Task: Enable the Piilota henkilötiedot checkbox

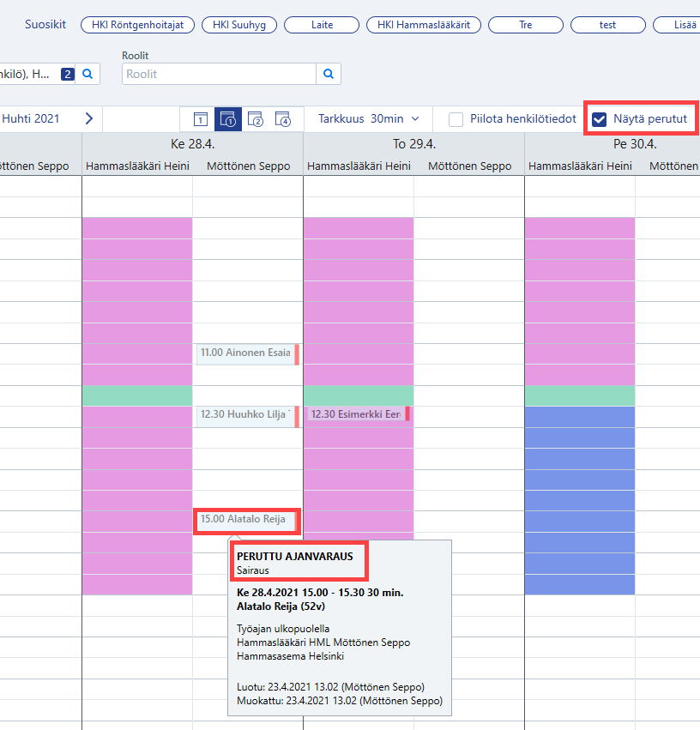Action: coord(456,119)
